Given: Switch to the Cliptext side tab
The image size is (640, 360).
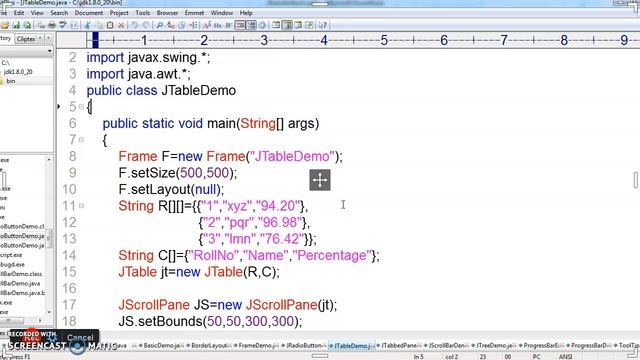Looking at the screenshot, I should (x=27, y=39).
